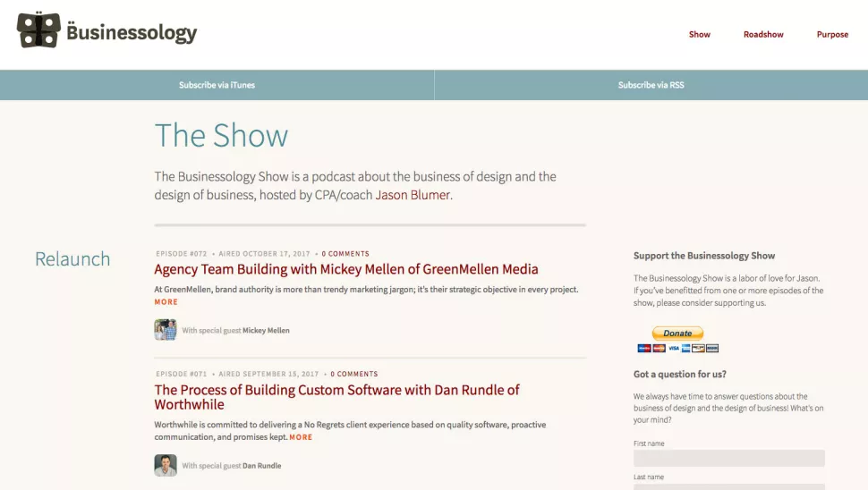Image resolution: width=868 pixels, height=490 pixels.
Task: Open episode 072's 0 Comments link
Action: pos(345,254)
